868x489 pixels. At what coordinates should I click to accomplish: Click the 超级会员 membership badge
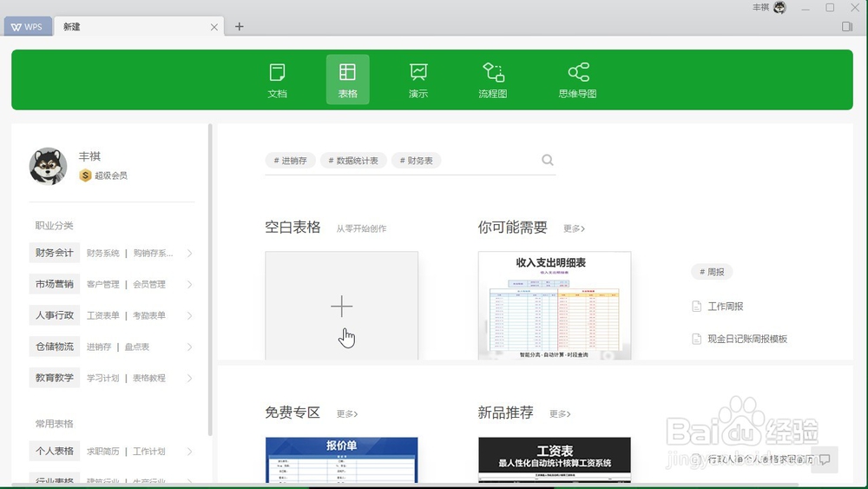click(x=103, y=175)
